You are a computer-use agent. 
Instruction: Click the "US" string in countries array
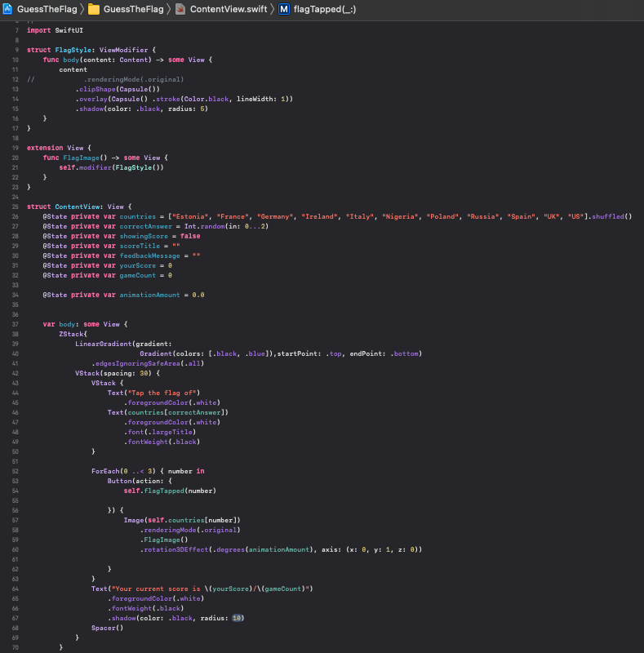[575, 216]
